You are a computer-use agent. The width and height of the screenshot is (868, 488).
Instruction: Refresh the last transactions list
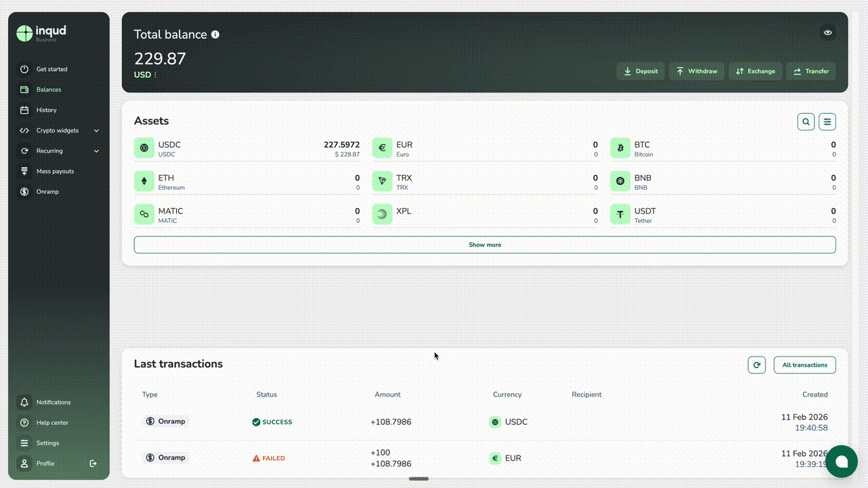pos(756,365)
